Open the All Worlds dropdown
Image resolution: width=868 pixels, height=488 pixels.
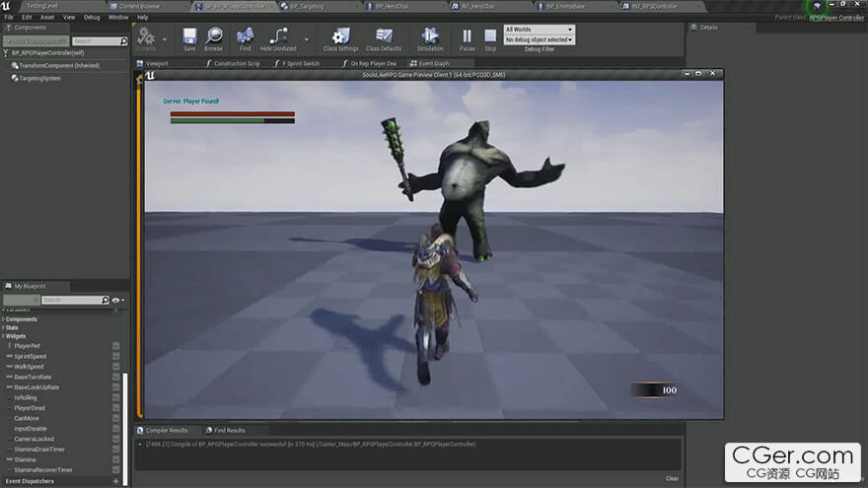[x=540, y=30]
